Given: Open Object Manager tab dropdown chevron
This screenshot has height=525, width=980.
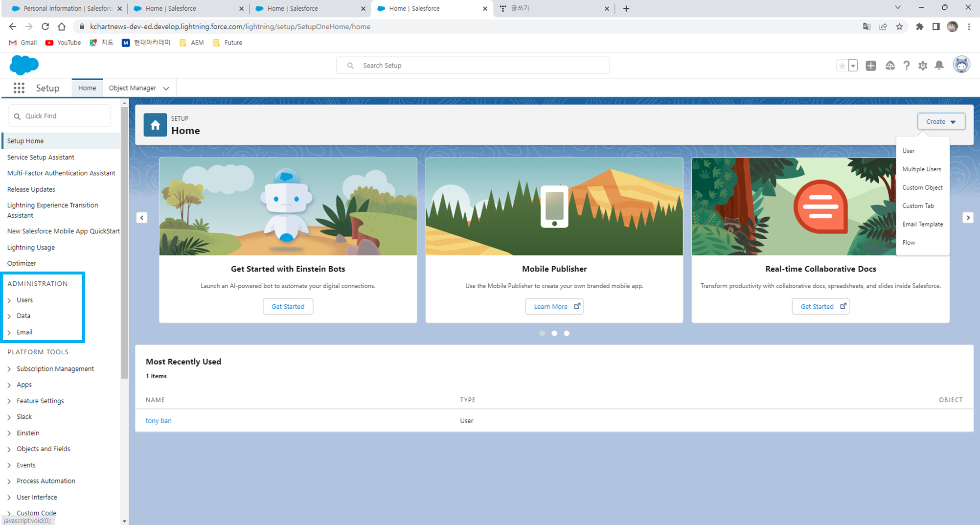Looking at the screenshot, I should pos(166,88).
